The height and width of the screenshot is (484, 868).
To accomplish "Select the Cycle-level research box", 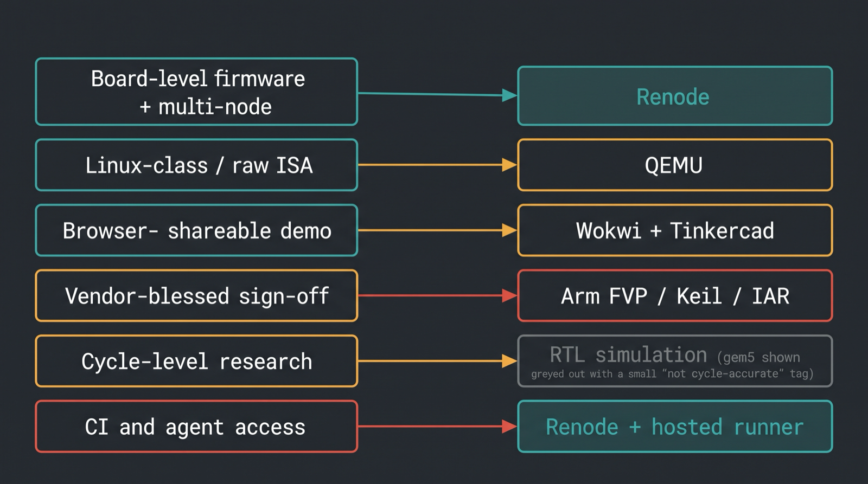I will click(196, 361).
